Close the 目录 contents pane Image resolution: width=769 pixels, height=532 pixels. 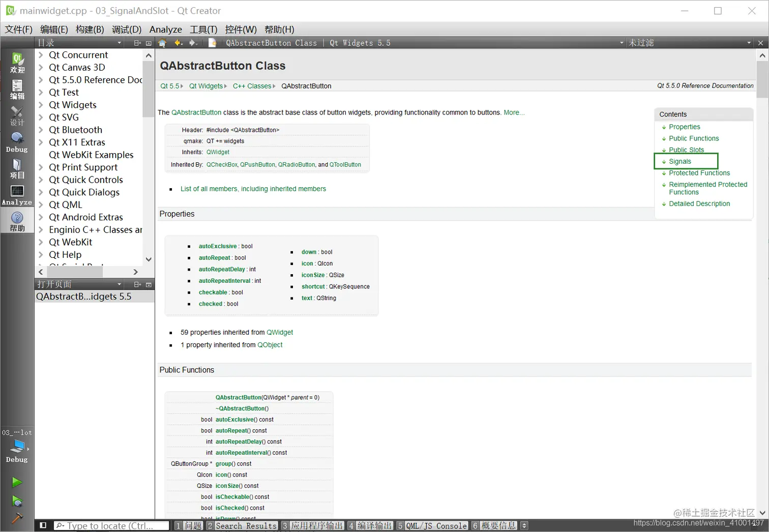(x=149, y=43)
